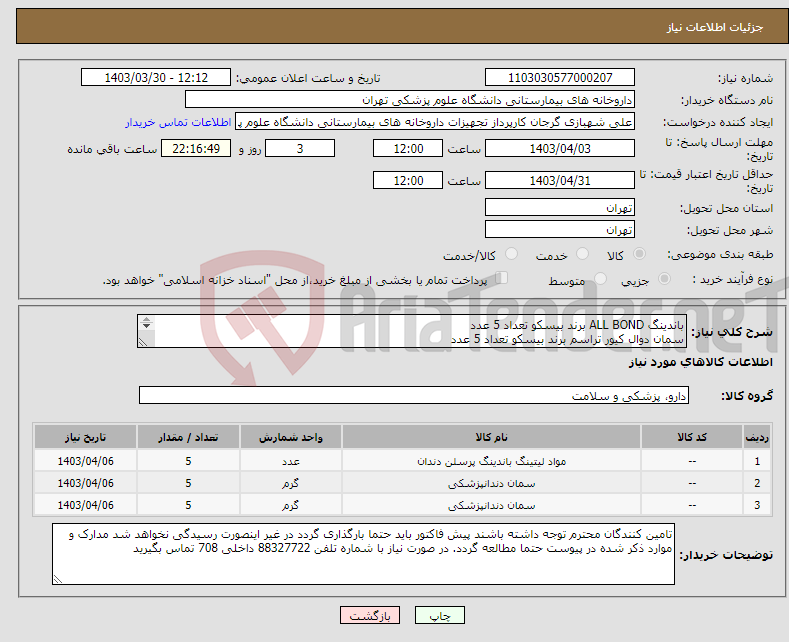Click the شماره نیاز field 1103030577000207

tap(560, 77)
